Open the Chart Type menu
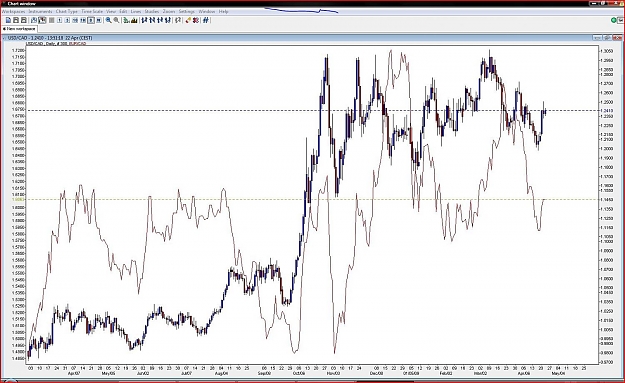 coord(67,12)
